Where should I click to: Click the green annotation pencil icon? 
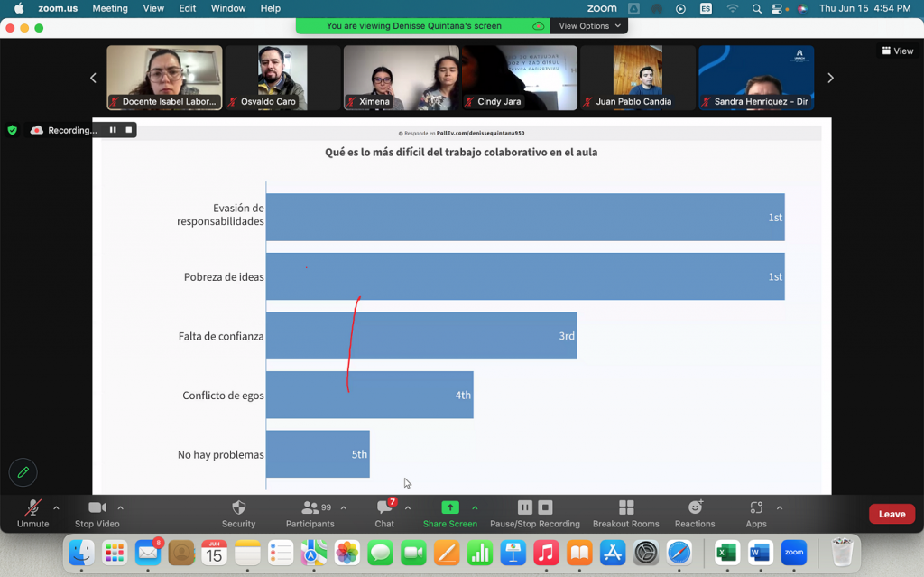coord(23,472)
